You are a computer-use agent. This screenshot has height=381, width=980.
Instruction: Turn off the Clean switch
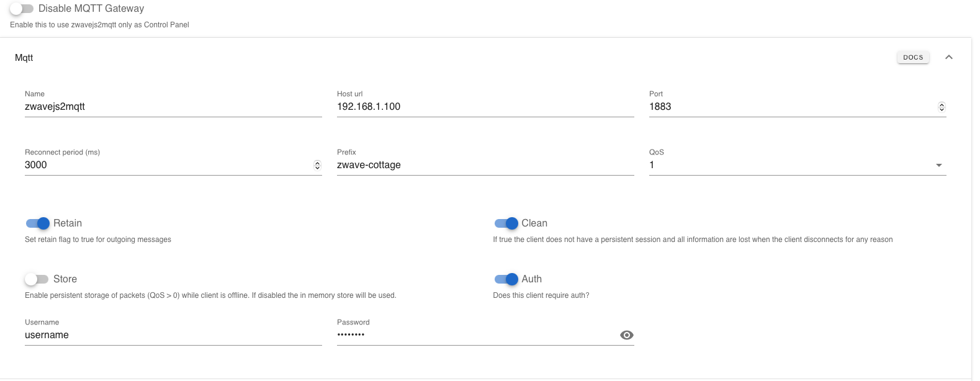coord(506,223)
